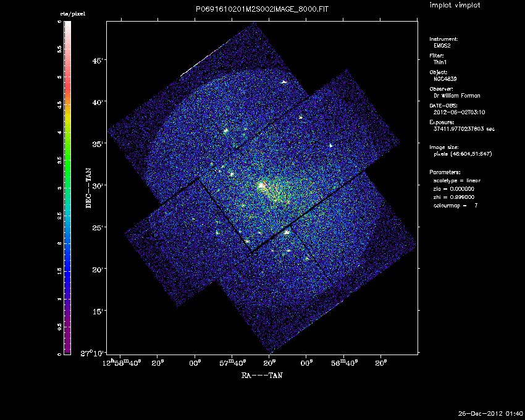Click the 'Instrument:' heading
This screenshot has height=420, width=525.
443,39
